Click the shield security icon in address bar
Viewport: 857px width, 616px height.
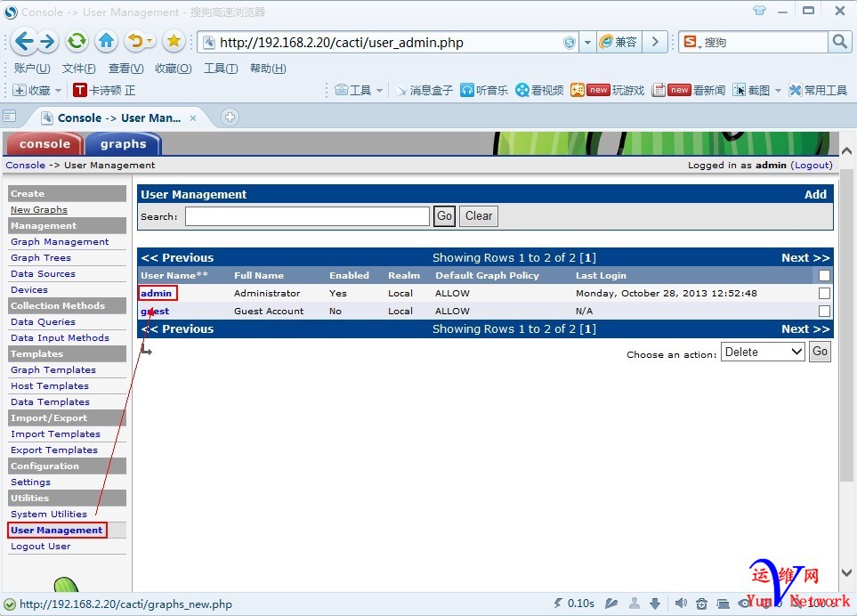(570, 42)
